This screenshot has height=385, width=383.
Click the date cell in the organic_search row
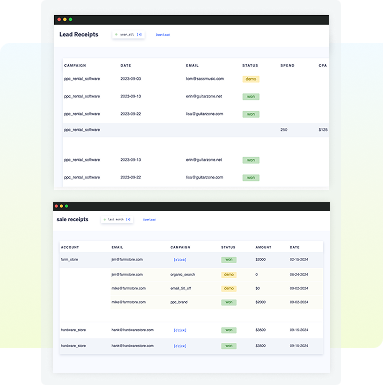tap(299, 275)
